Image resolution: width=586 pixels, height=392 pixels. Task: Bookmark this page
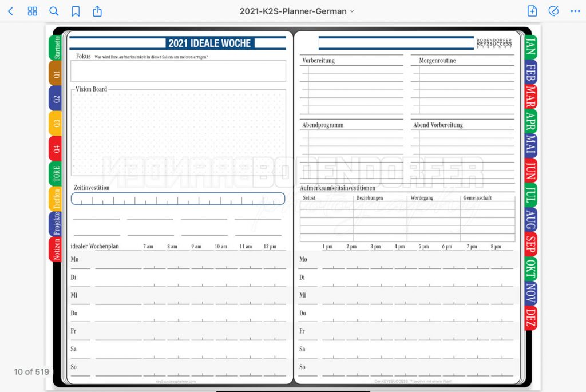(x=76, y=11)
